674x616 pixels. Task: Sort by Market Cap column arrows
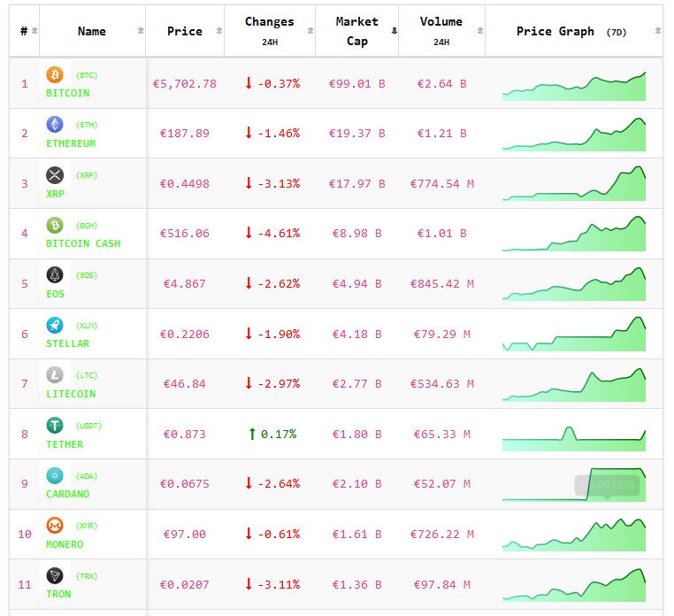tap(394, 31)
